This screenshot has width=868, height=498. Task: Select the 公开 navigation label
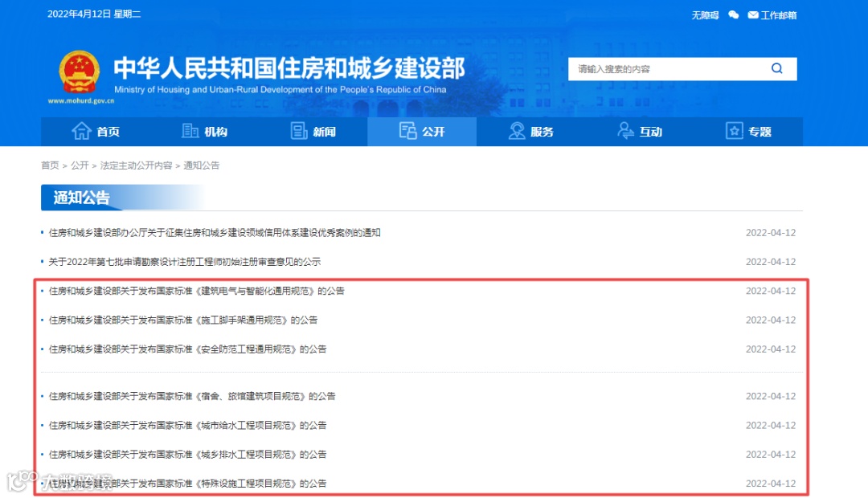click(x=433, y=132)
